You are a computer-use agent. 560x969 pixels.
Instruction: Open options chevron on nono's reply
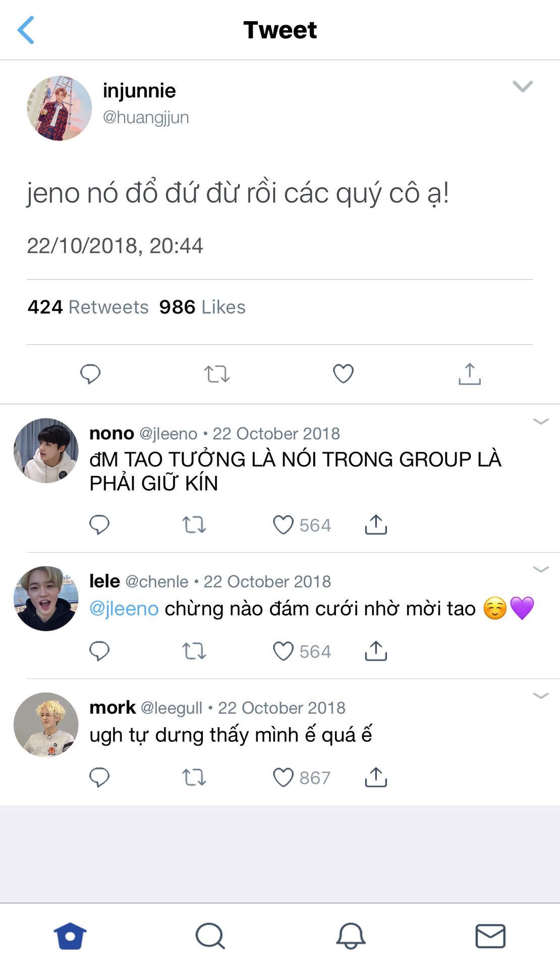(x=541, y=421)
